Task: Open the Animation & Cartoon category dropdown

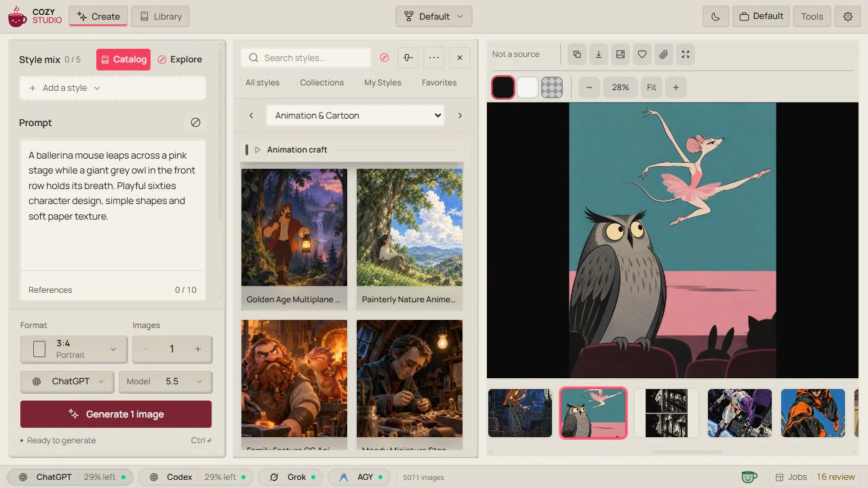Action: 355,116
